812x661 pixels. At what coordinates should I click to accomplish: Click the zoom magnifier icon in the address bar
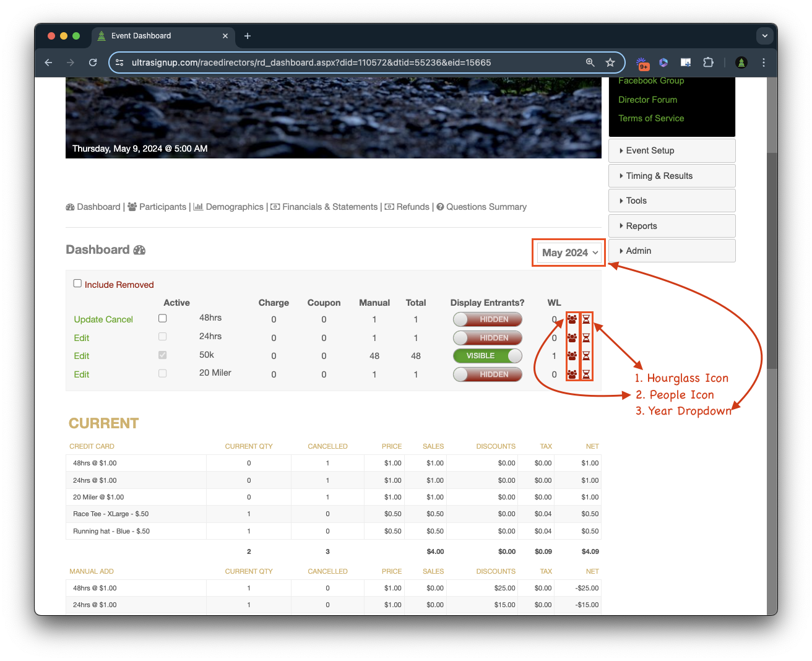point(590,63)
